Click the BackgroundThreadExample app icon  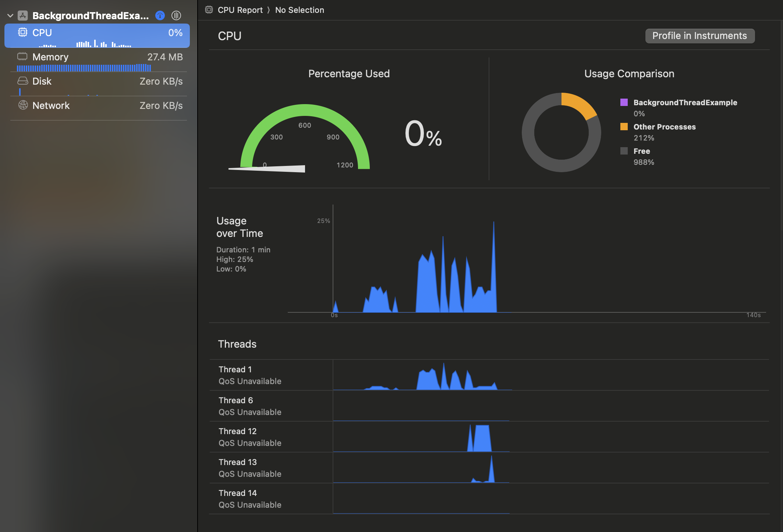point(23,15)
